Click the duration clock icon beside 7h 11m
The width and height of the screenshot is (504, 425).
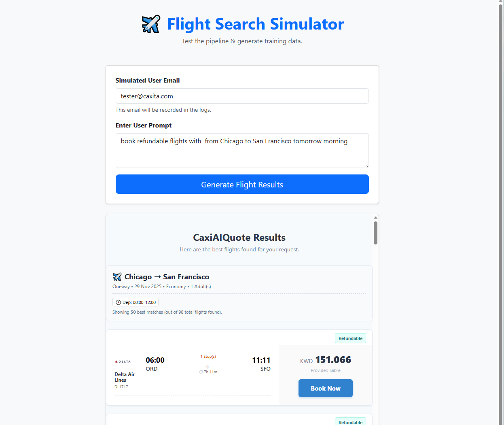tap(201, 372)
